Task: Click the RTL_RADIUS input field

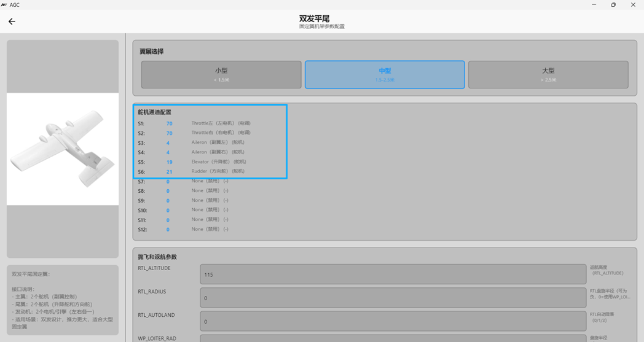Action: tap(393, 298)
